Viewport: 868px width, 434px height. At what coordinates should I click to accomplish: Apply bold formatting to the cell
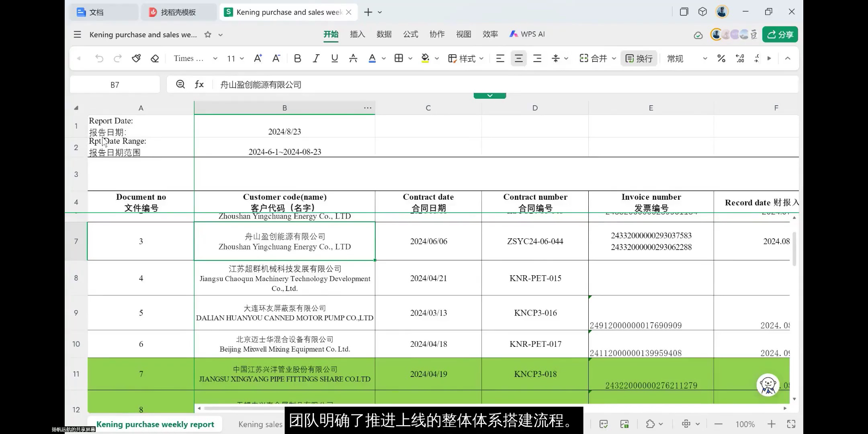(x=297, y=58)
